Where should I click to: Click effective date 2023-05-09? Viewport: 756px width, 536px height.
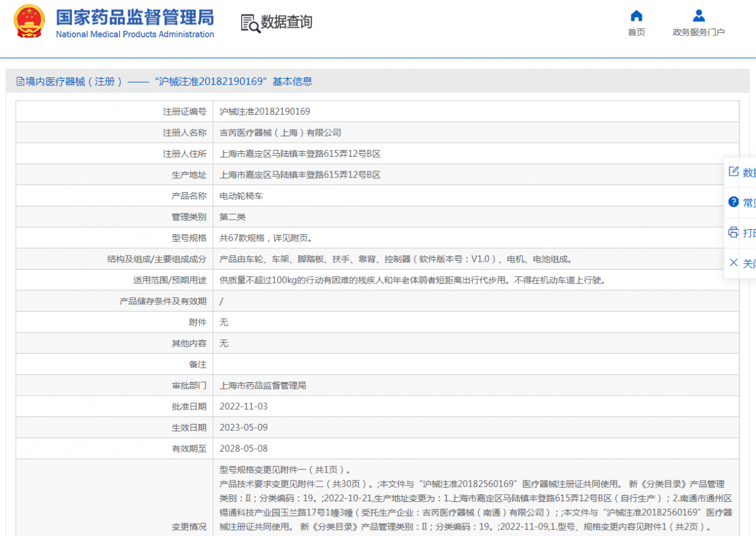(243, 428)
